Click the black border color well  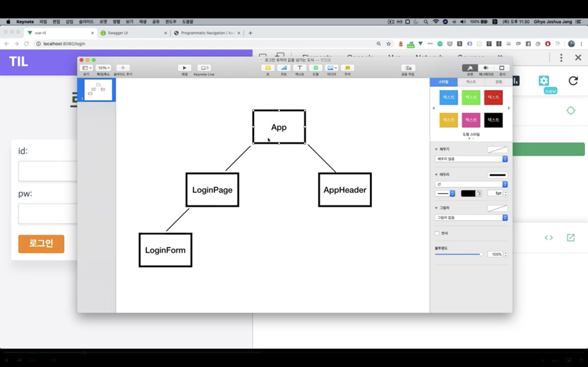tap(468, 193)
